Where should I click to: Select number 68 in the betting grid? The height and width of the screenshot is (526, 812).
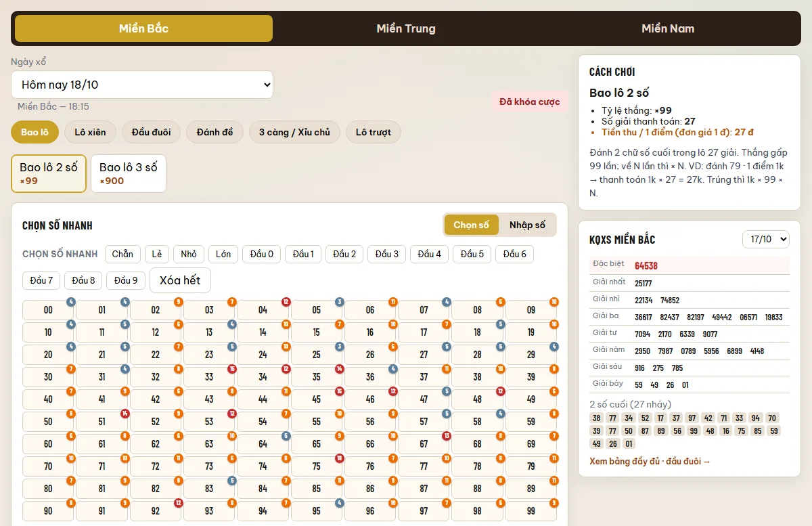click(478, 444)
